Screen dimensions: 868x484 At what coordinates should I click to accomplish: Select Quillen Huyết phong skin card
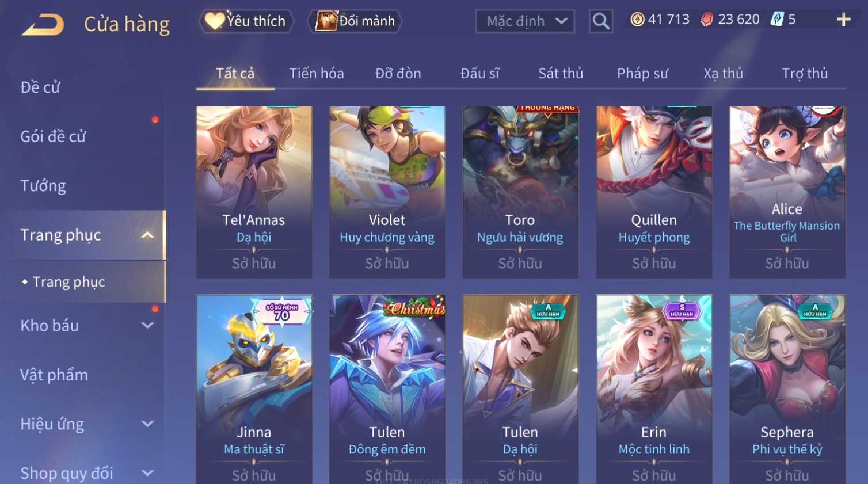654,192
